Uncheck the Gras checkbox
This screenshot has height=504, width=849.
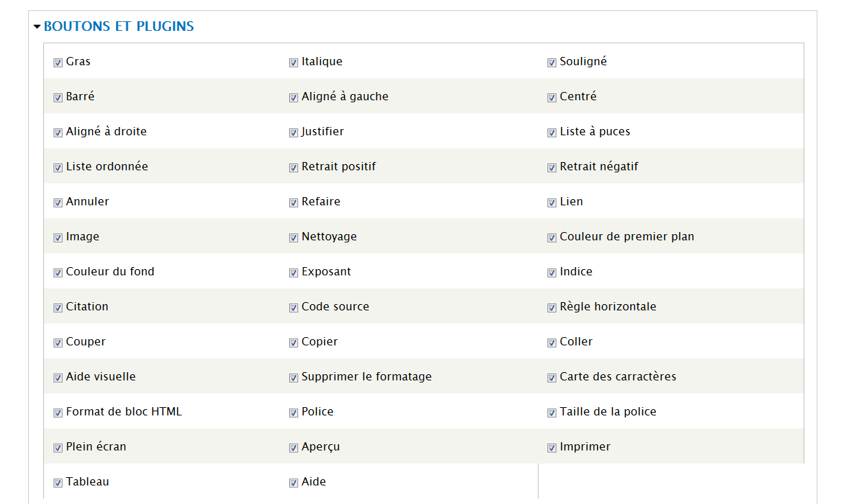[x=58, y=62]
